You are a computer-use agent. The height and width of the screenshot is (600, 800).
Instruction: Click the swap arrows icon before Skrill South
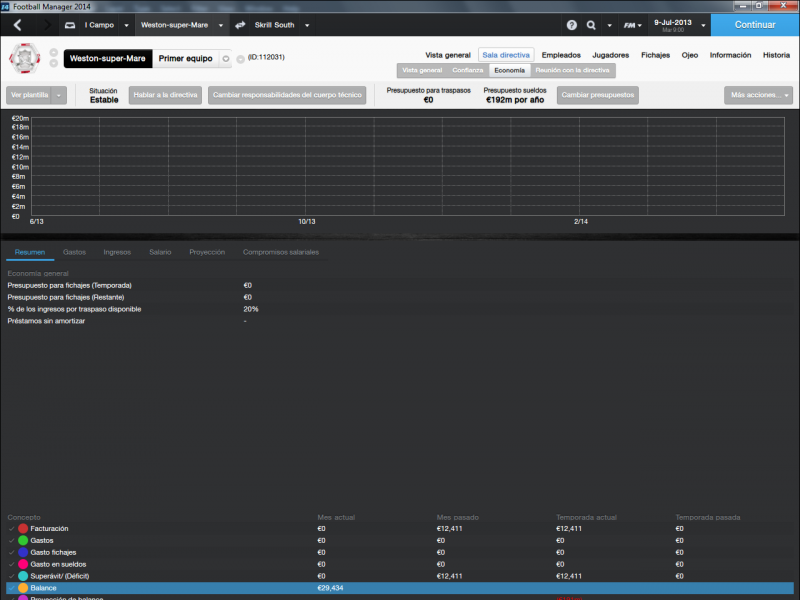point(240,25)
